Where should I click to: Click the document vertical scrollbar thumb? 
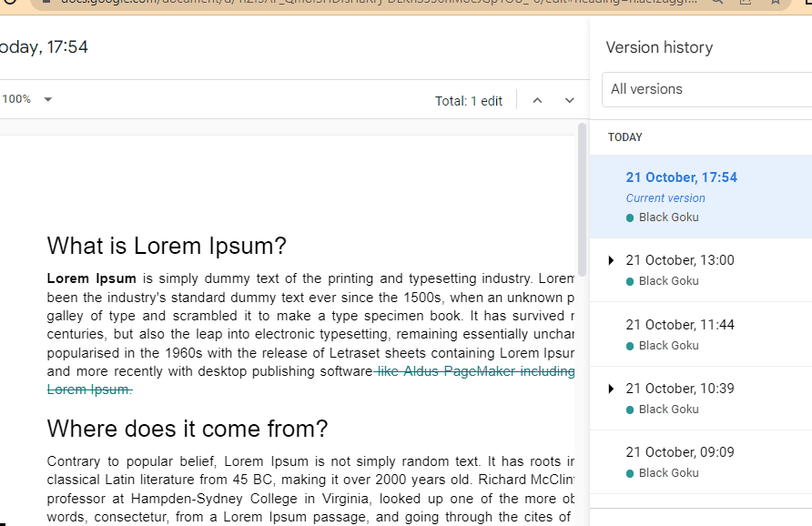pos(582,199)
